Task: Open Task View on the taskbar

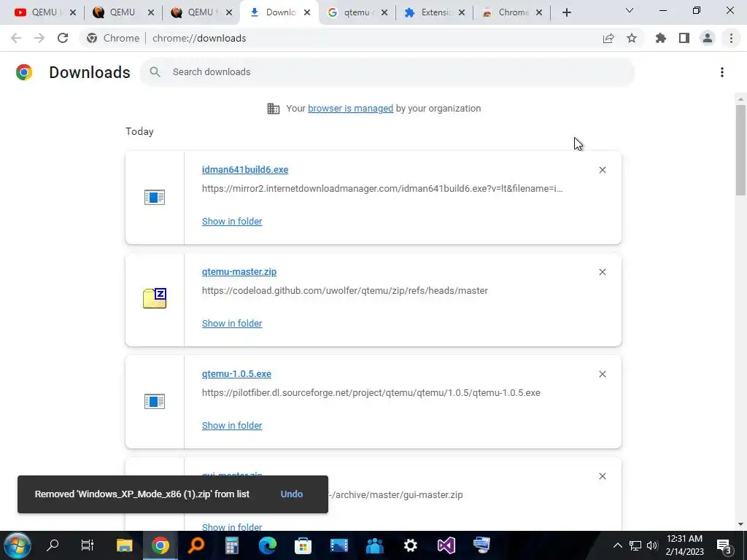Action: click(x=88, y=545)
